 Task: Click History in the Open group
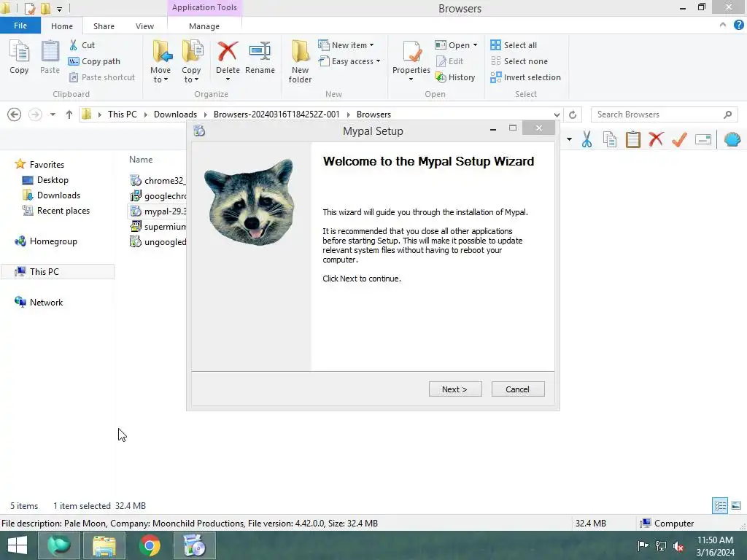point(455,77)
